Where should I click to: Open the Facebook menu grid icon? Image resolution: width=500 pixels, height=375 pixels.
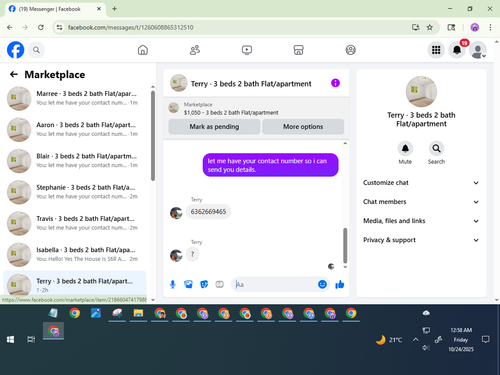pyautogui.click(x=436, y=50)
